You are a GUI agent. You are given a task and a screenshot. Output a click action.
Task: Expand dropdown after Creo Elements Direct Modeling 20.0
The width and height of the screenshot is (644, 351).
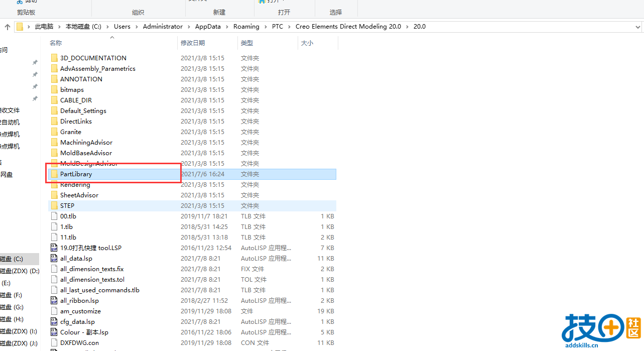[407, 27]
